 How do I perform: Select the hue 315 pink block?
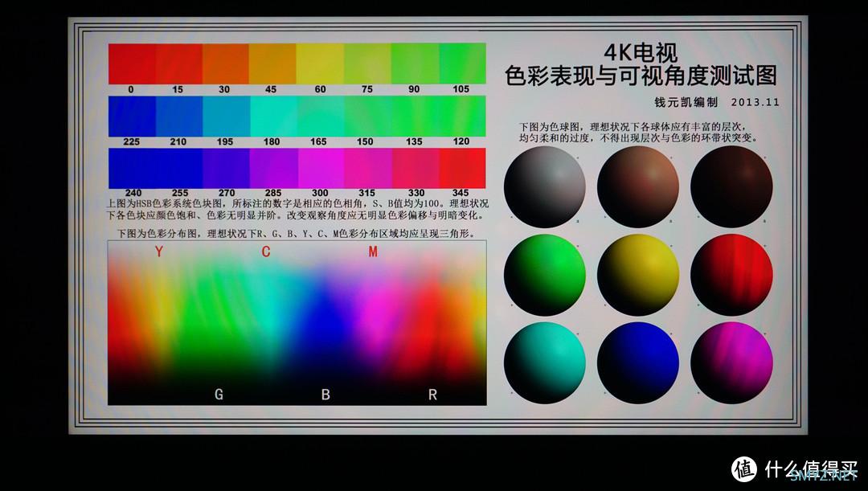click(x=368, y=168)
